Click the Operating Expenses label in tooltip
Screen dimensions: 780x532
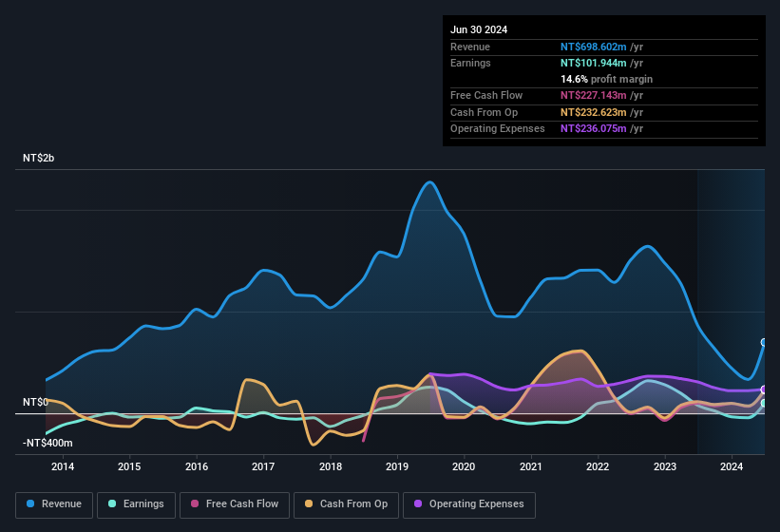coord(498,128)
